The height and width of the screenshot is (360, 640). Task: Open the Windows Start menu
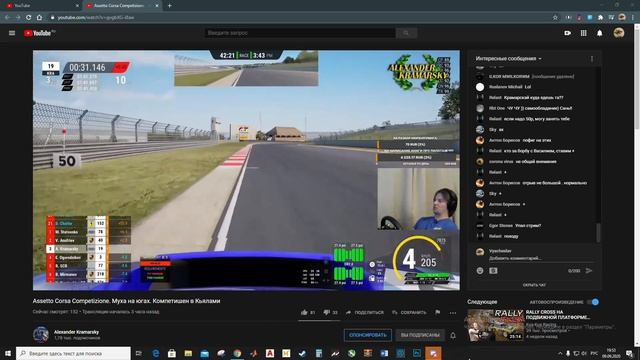pyautogui.click(x=8, y=353)
